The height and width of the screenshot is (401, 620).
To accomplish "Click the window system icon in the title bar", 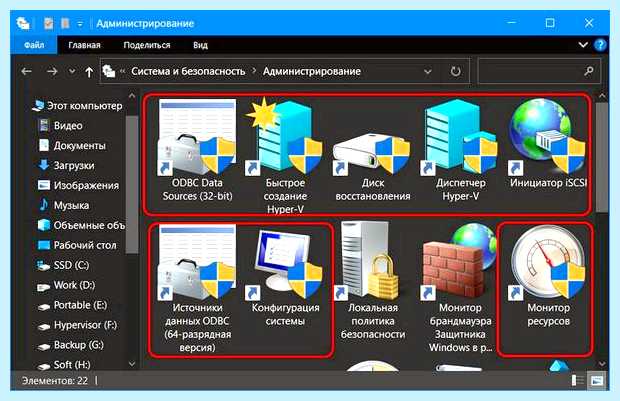I will pyautogui.click(x=23, y=23).
